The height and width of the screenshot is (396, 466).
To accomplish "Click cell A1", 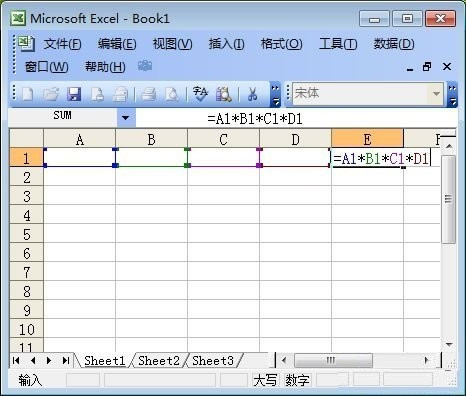I will 79,157.
